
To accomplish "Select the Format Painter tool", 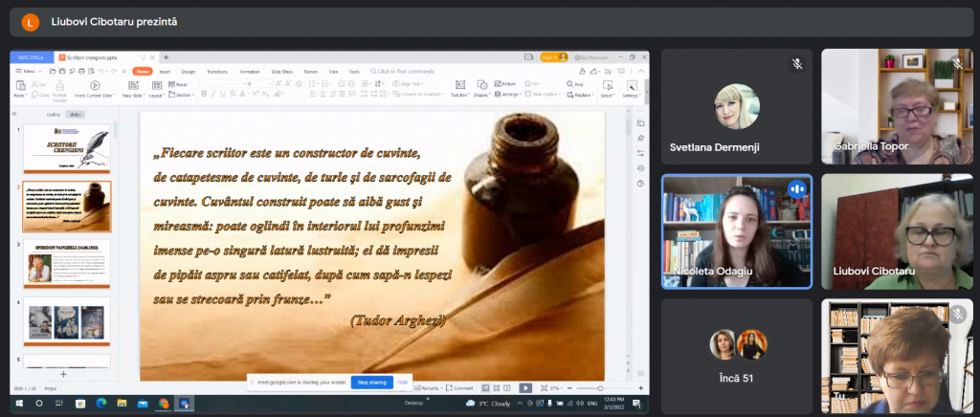I will pyautogui.click(x=60, y=89).
